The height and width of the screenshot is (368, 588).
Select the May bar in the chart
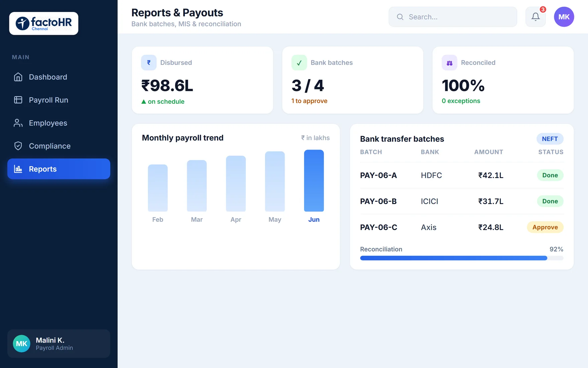(x=275, y=181)
